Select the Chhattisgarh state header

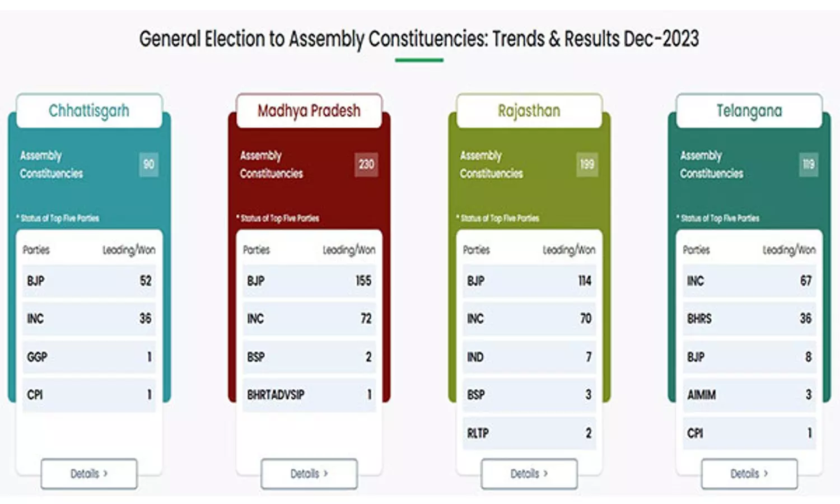tap(89, 111)
